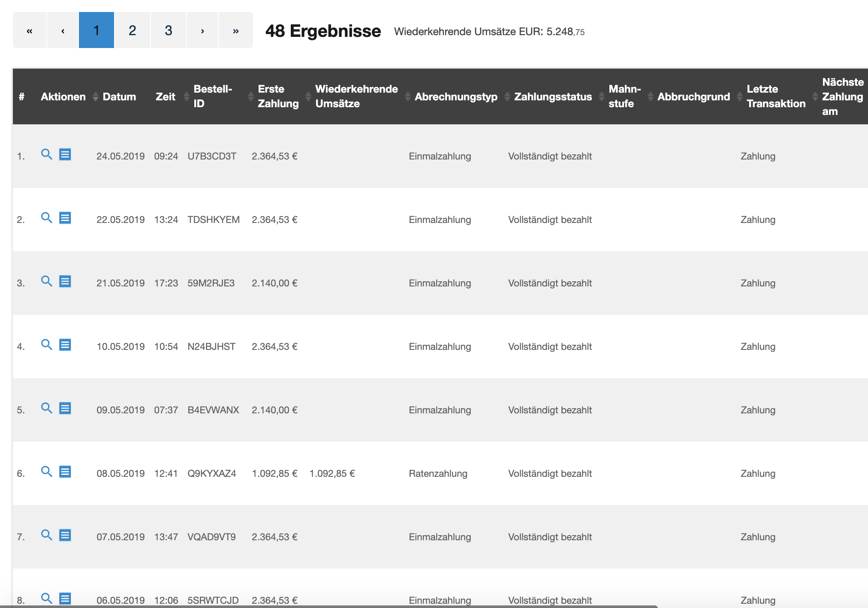
Task: Go to previous page arrow
Action: click(x=63, y=30)
